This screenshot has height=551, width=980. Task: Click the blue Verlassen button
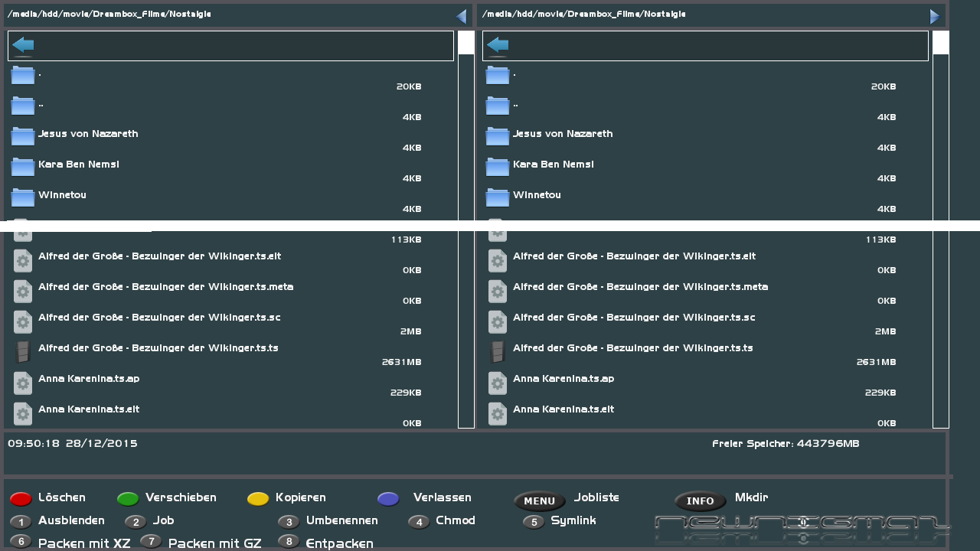pyautogui.click(x=388, y=499)
